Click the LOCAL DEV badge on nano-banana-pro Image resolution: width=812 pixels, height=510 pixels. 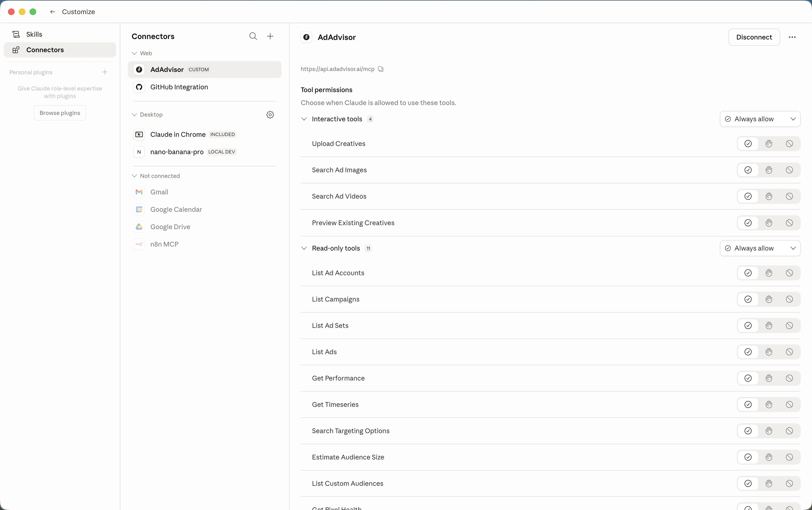[222, 152]
